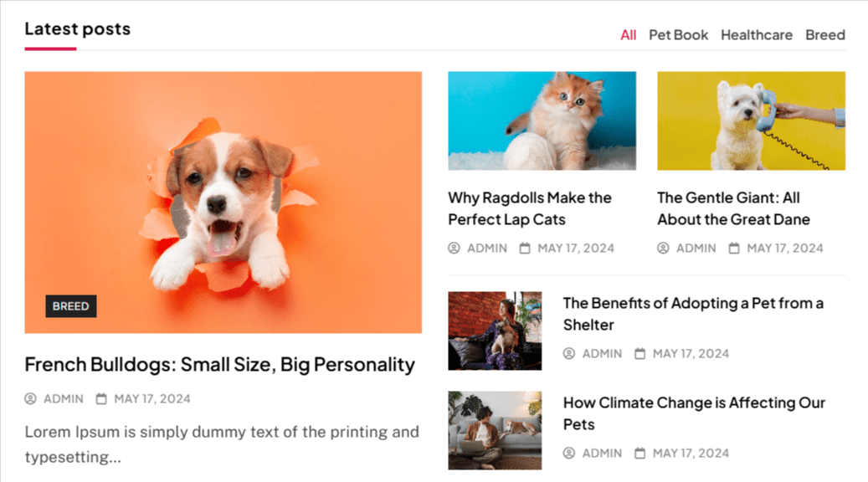Open the French Bulldogs post title
Screen dimensions: 868x482
pyautogui.click(x=219, y=365)
